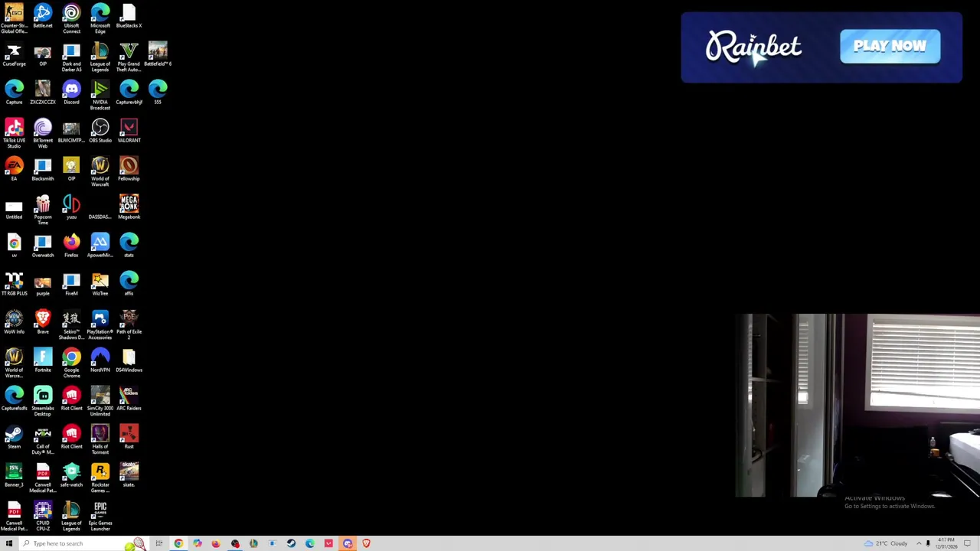Open Google Chrome desktop shortcut

pos(71,364)
